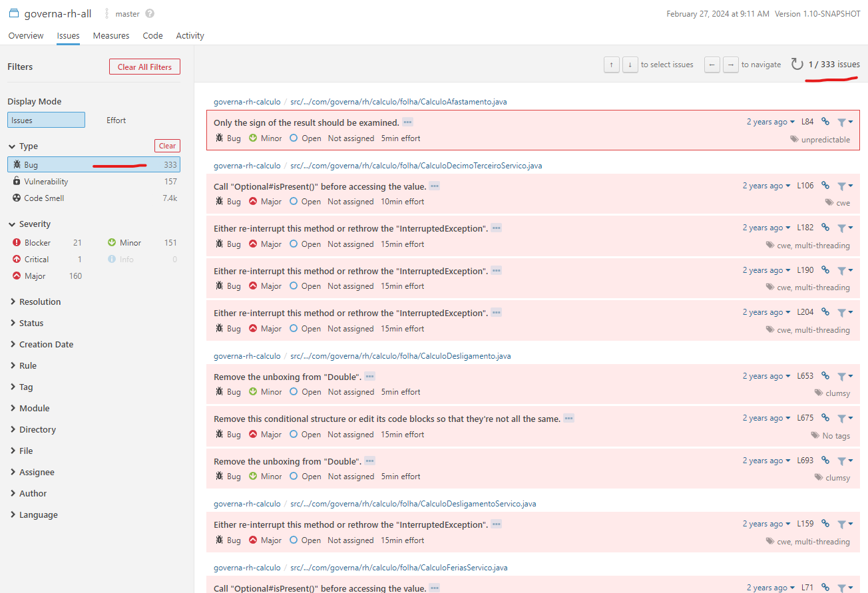Copy permalink of the L84 issue
Viewport: 868px width, 593px height.
[x=825, y=122]
